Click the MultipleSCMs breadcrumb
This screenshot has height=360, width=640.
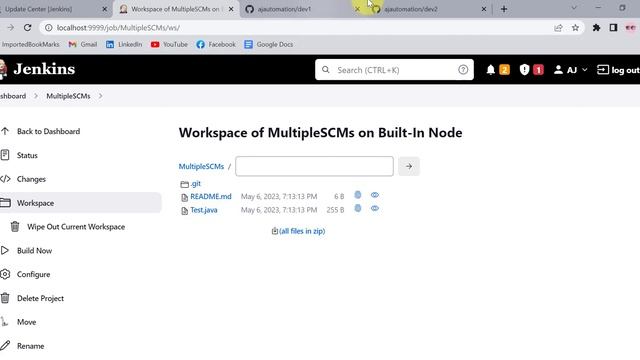(68, 96)
